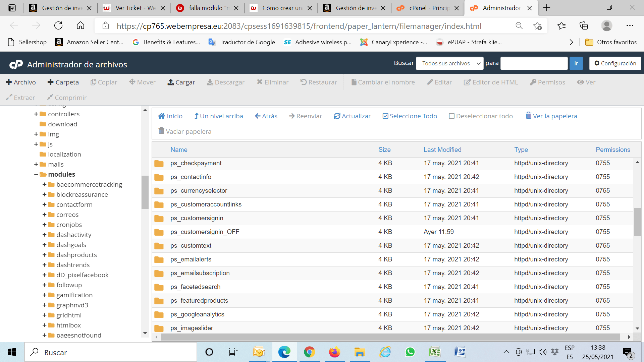Click Permisos in the toolbar
644x362 pixels.
(547, 82)
